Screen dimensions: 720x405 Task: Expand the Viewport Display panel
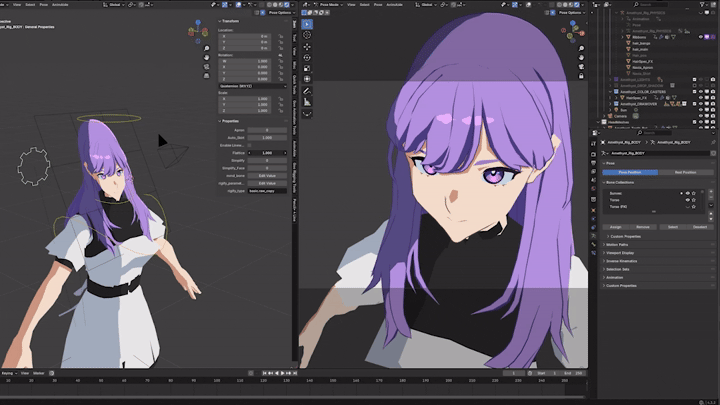[x=604, y=253]
